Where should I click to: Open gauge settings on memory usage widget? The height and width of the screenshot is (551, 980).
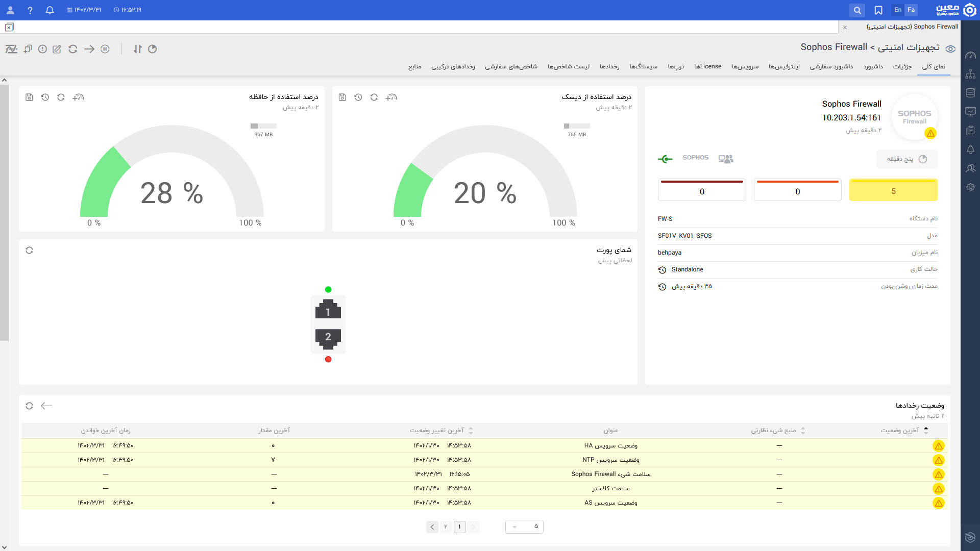[78, 97]
